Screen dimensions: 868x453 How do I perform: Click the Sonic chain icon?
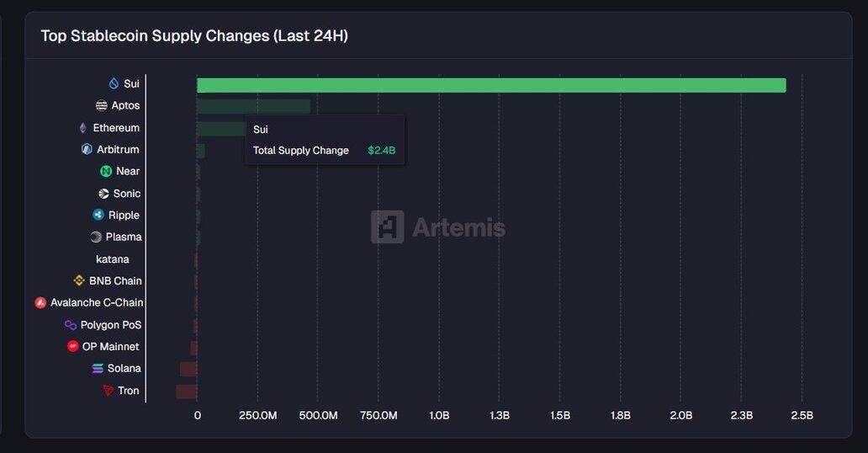click(x=103, y=194)
